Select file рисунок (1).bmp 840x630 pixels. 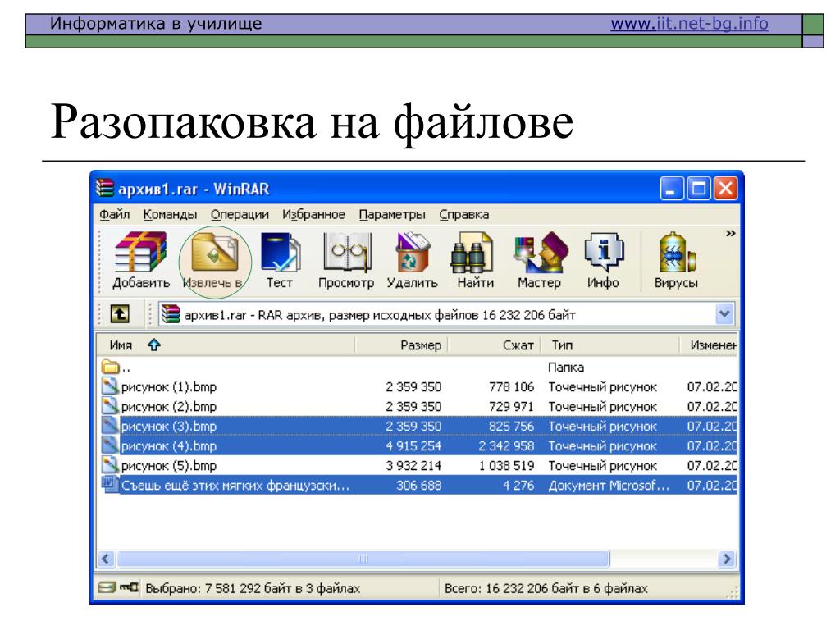pos(168,386)
